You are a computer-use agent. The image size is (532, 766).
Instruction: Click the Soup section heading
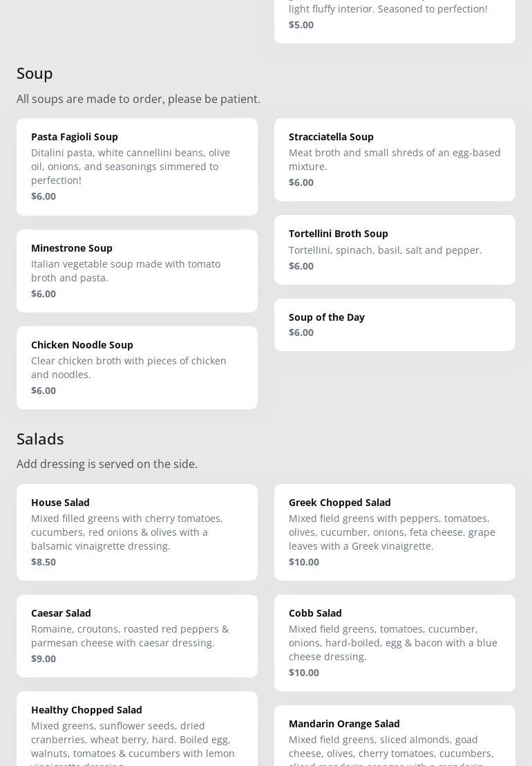point(35,73)
